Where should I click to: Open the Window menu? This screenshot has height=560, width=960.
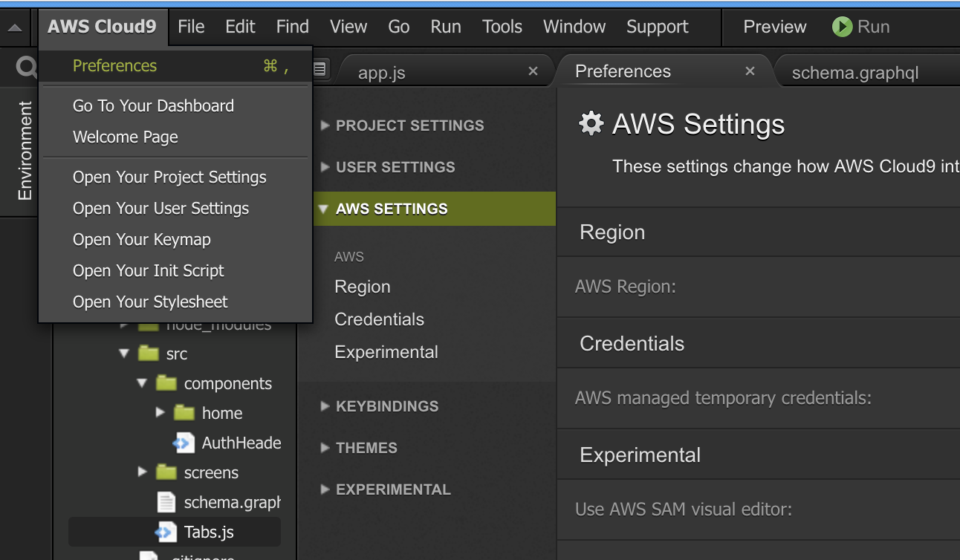click(574, 27)
